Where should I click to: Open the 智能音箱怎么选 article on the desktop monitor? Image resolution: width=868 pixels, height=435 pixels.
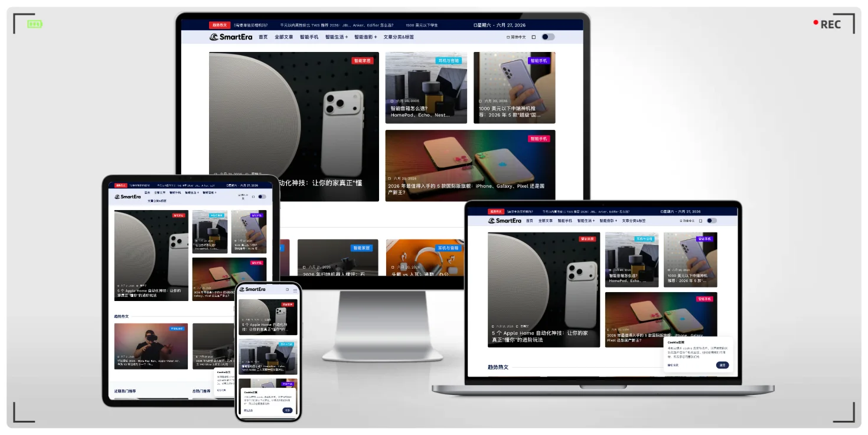pyautogui.click(x=419, y=112)
